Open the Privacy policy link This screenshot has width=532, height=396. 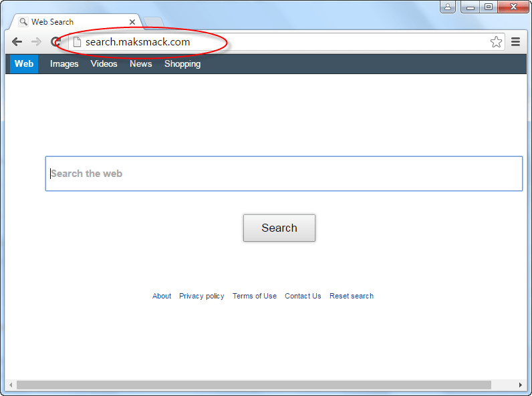coord(202,296)
